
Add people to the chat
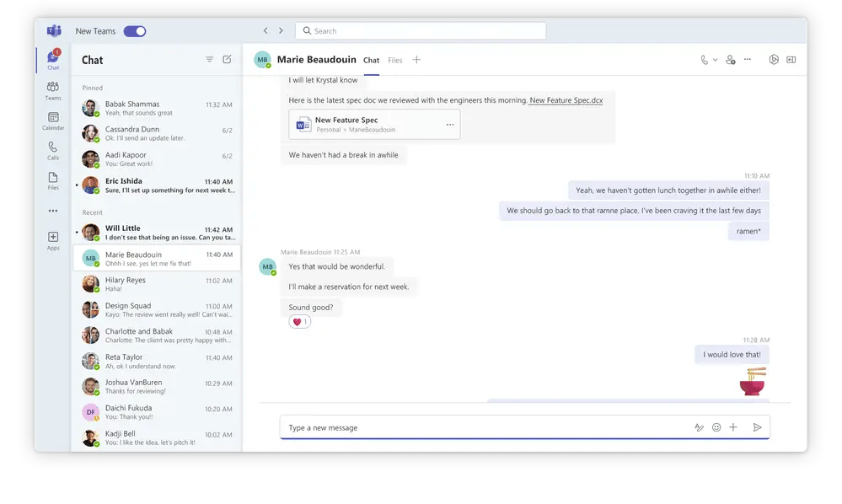coord(732,60)
